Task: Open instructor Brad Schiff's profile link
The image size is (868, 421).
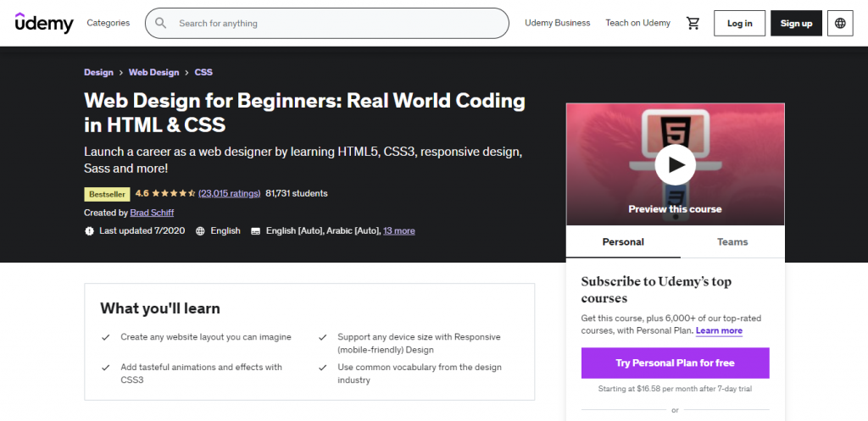Action: point(154,213)
